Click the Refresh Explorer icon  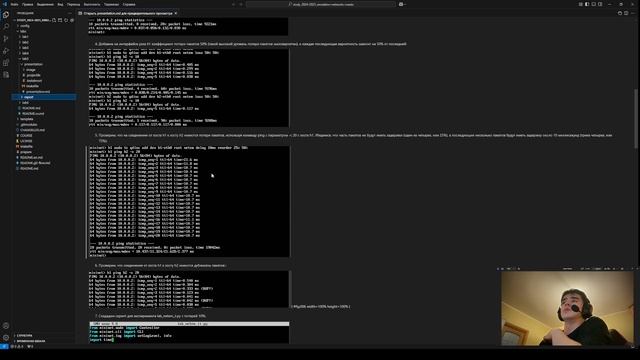[x=66, y=20]
